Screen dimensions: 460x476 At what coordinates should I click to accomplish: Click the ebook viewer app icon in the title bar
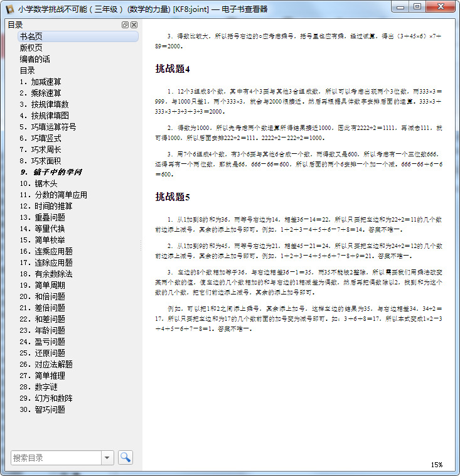(9, 9)
